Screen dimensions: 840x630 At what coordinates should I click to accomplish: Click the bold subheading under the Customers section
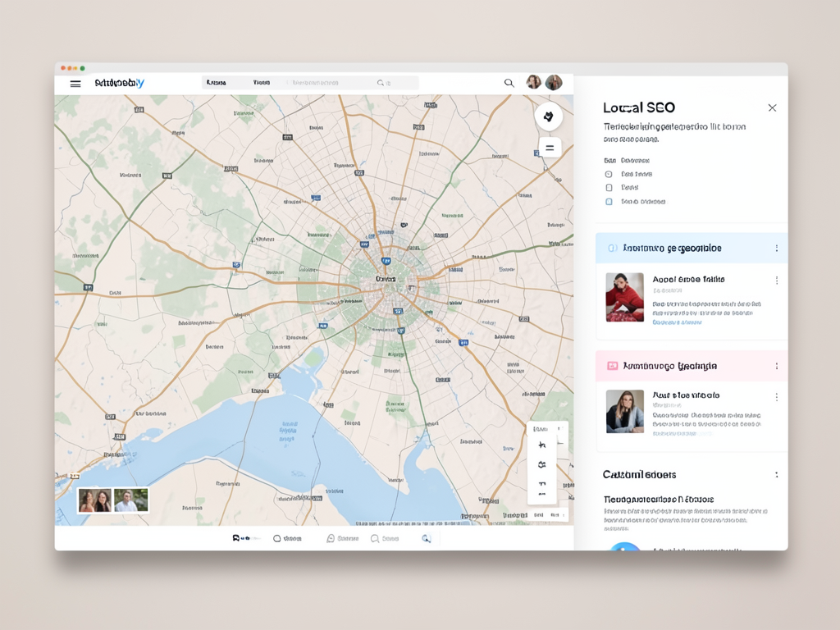pyautogui.click(x=659, y=500)
